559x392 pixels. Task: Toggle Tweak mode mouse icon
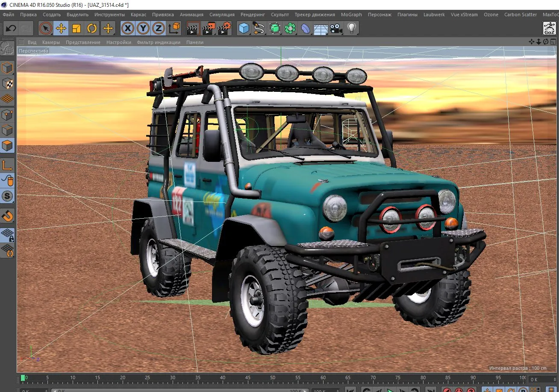click(8, 181)
